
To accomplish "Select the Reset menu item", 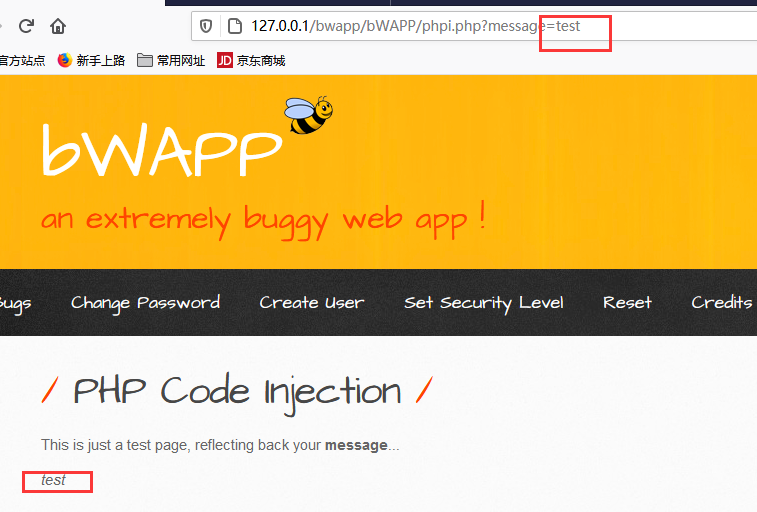I will tap(627, 303).
